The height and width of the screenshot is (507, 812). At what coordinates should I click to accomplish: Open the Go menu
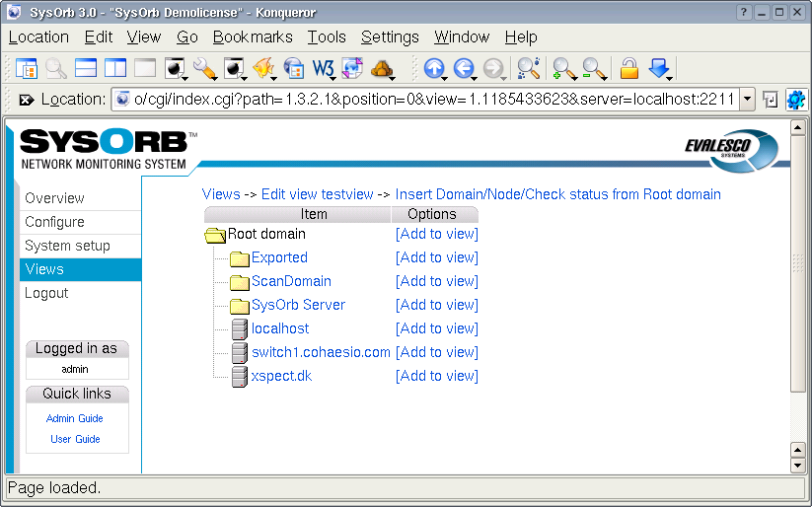(x=186, y=37)
